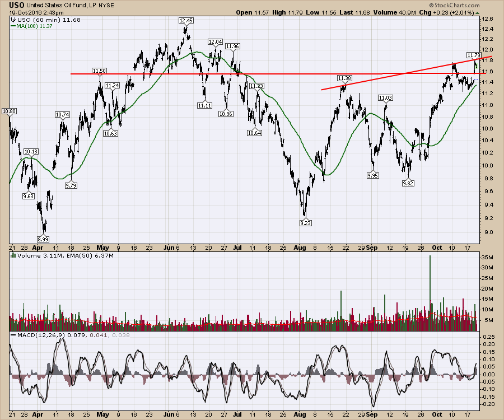Click the 10.13 price label
Image resolution: width=504 pixels, height=420 pixels.
point(31,151)
